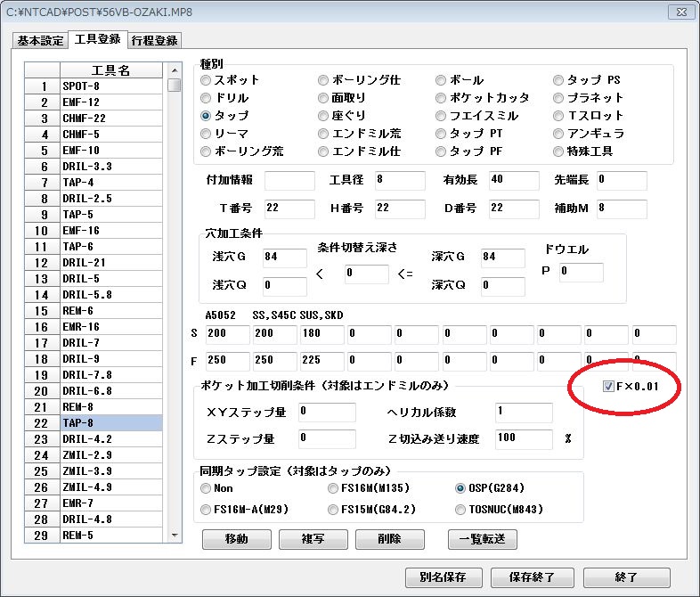The height and width of the screenshot is (597, 700).
Task: Click the 工具名 column header
Action: click(111, 70)
